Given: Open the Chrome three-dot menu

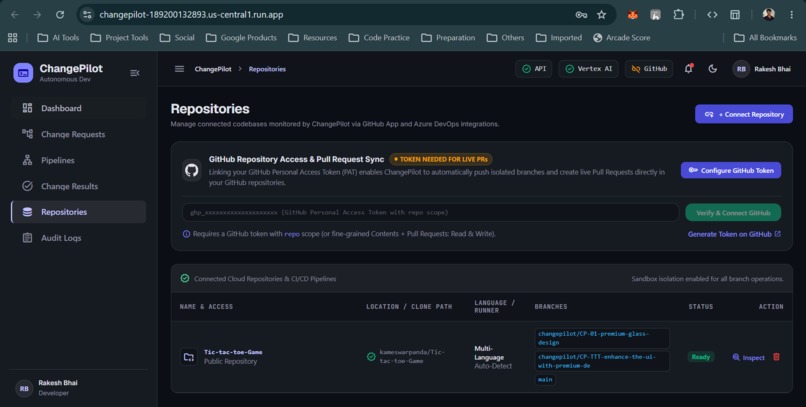Looking at the screenshot, I should coord(792,15).
